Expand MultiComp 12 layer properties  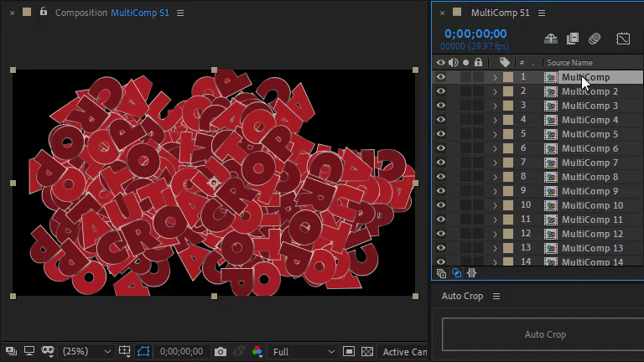click(495, 234)
